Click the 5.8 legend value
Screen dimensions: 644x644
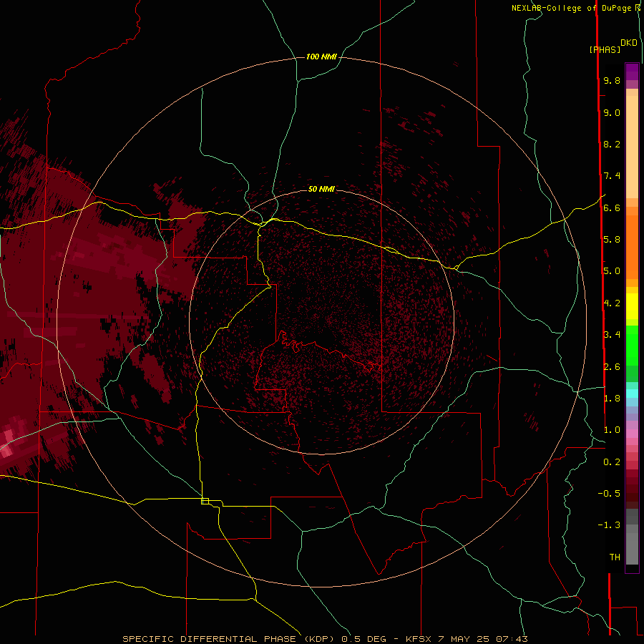click(x=612, y=240)
